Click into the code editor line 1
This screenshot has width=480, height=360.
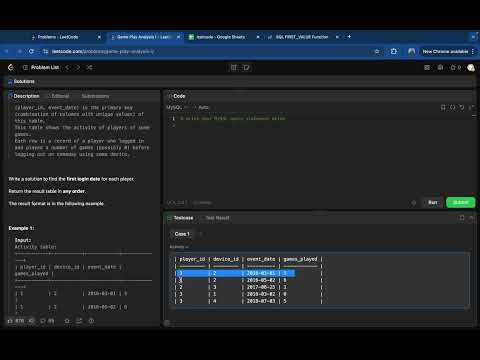(233, 118)
